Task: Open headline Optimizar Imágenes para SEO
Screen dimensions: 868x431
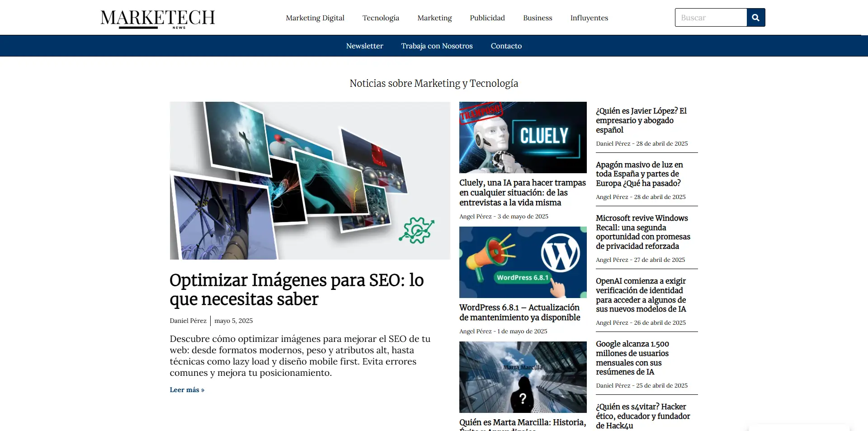Action: pyautogui.click(x=297, y=289)
